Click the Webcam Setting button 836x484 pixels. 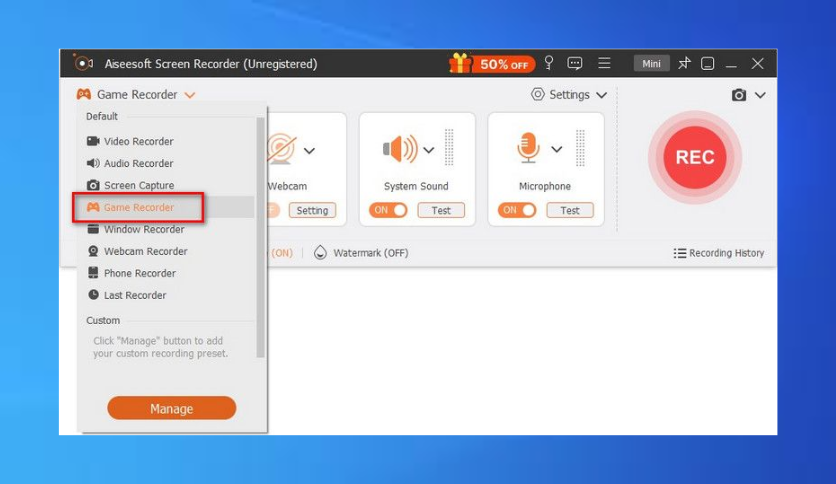pos(312,210)
